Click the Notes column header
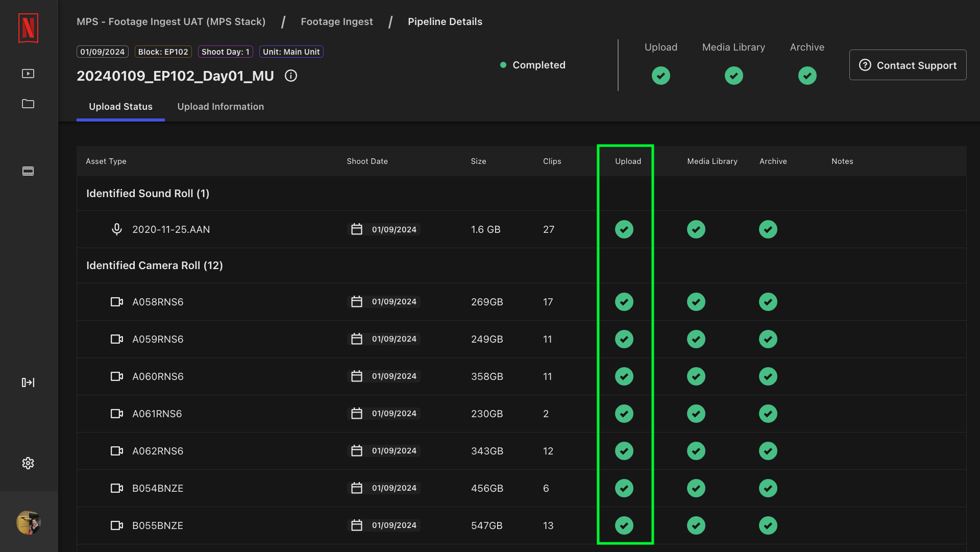Image resolution: width=980 pixels, height=552 pixels. (x=842, y=161)
